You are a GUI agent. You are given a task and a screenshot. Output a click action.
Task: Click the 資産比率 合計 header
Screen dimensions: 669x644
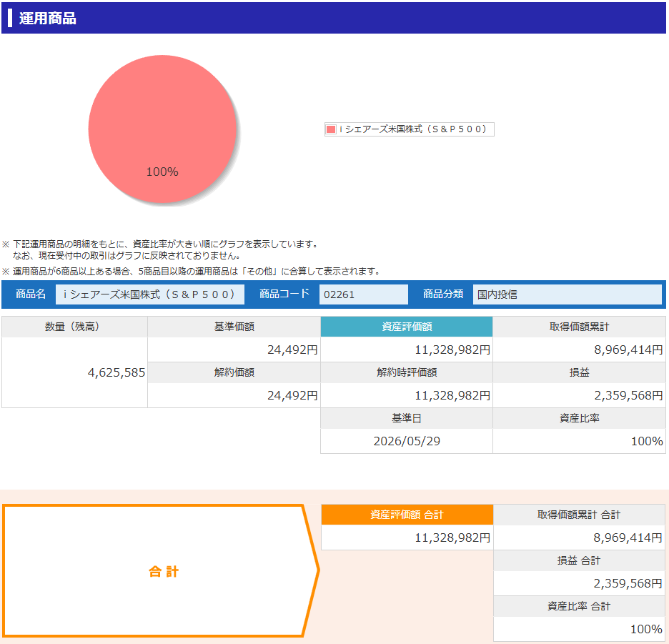579,606
